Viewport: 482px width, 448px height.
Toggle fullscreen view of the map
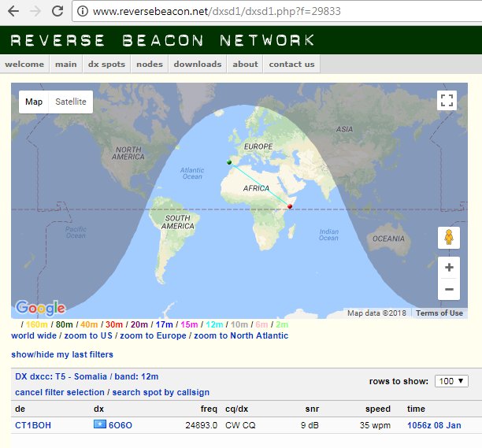pos(447,100)
